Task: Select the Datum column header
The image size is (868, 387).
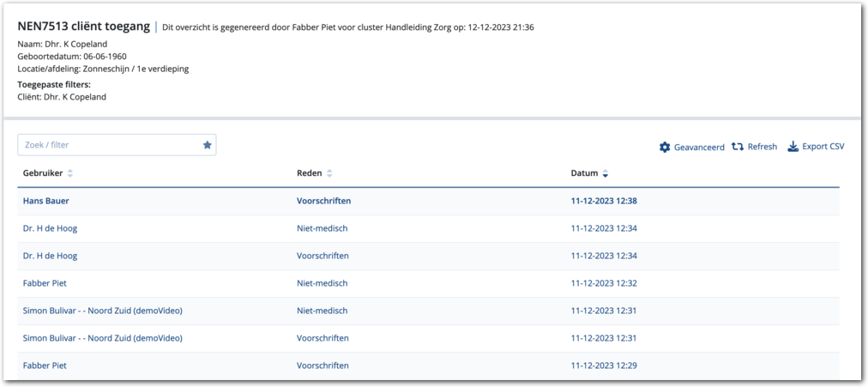Action: click(584, 173)
